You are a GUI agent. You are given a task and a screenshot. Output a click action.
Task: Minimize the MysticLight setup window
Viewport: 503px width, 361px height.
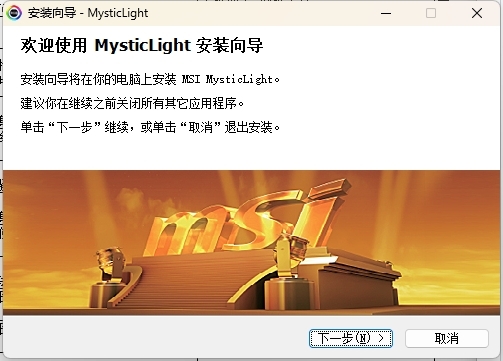[386, 13]
